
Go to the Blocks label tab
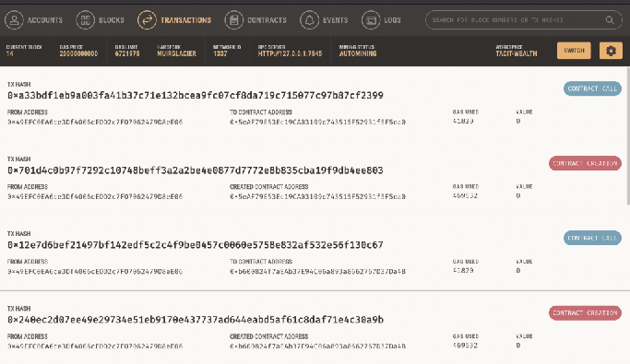click(x=112, y=20)
